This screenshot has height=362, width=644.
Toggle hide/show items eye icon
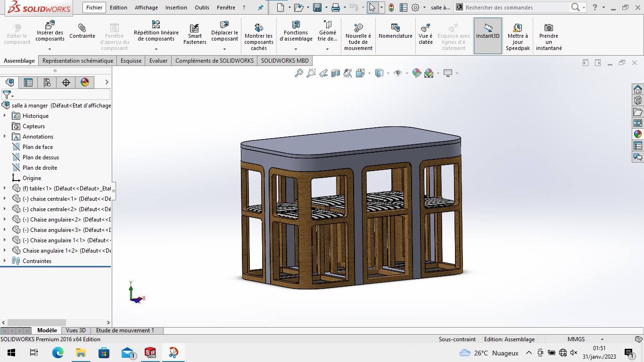pyautogui.click(x=397, y=73)
